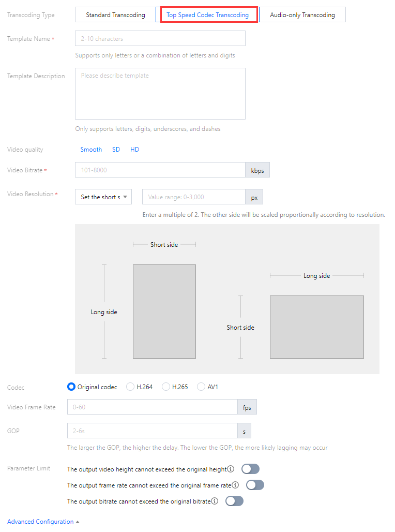Collapse the Advanced Configuration section
The height and width of the screenshot is (532, 395).
(43, 522)
